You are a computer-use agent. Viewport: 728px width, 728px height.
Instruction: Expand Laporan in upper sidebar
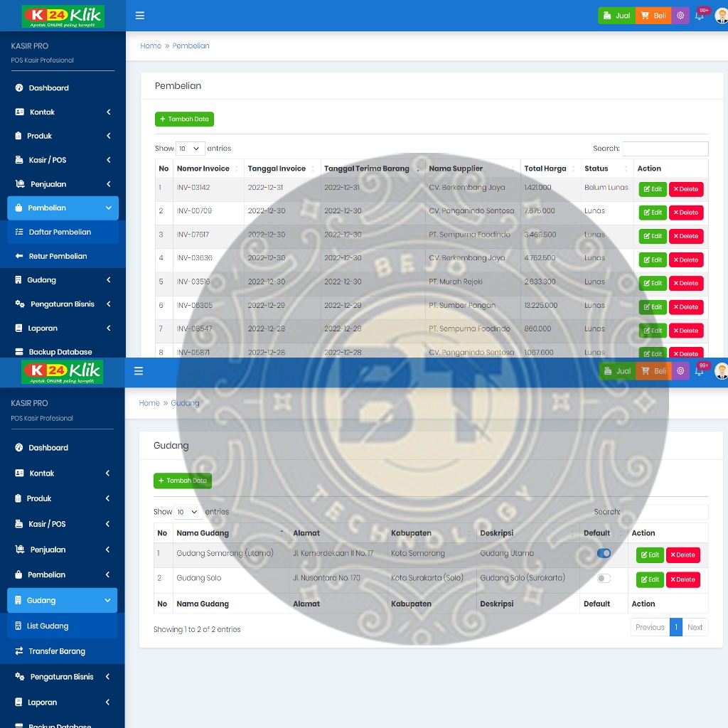63,328
